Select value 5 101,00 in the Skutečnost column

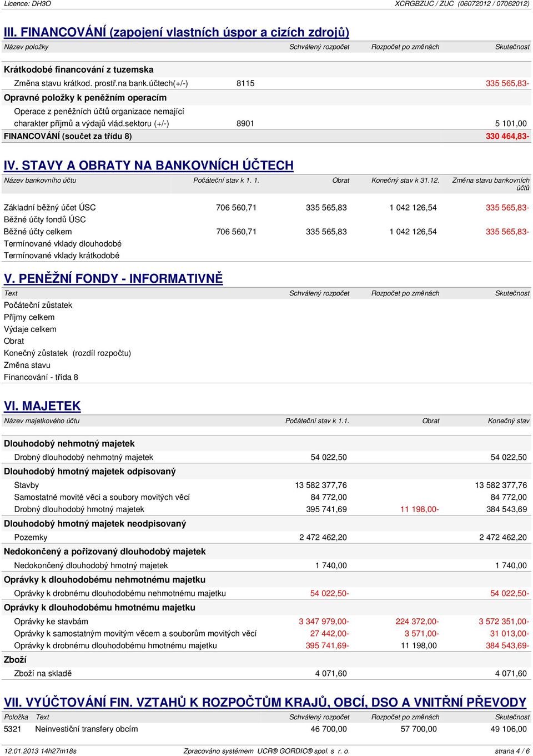pos(511,123)
